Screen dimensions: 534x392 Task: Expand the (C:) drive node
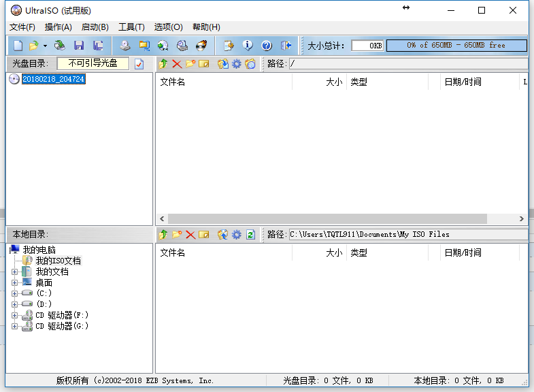(x=14, y=293)
